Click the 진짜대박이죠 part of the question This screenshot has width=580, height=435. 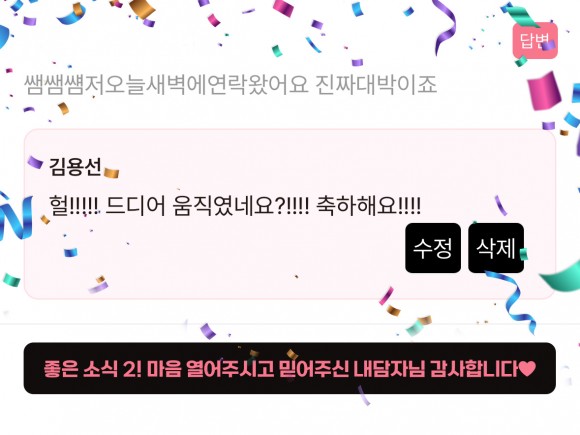click(376, 85)
